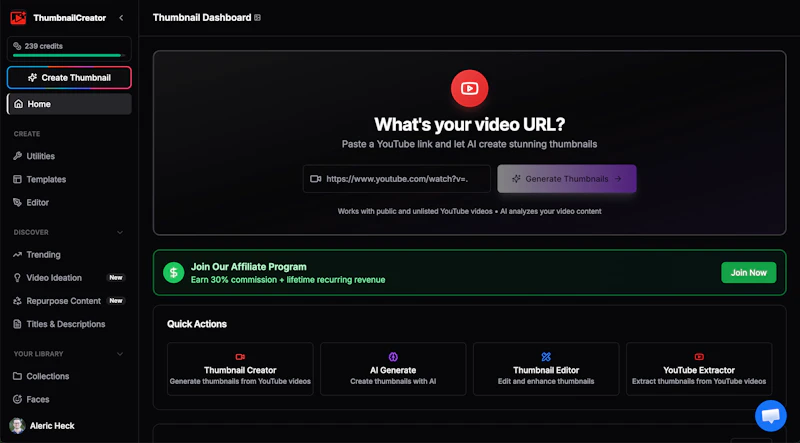
Task: Click the Video Ideation lightbulb icon
Action: 17,278
